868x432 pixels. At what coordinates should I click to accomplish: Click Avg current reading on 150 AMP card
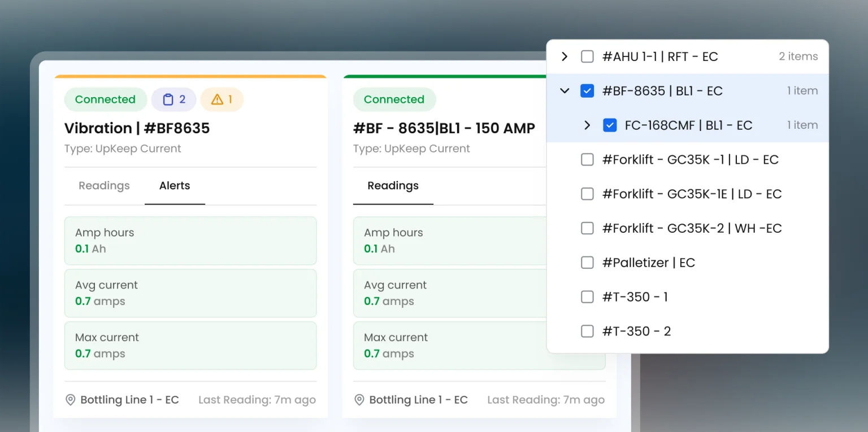[x=450, y=293]
